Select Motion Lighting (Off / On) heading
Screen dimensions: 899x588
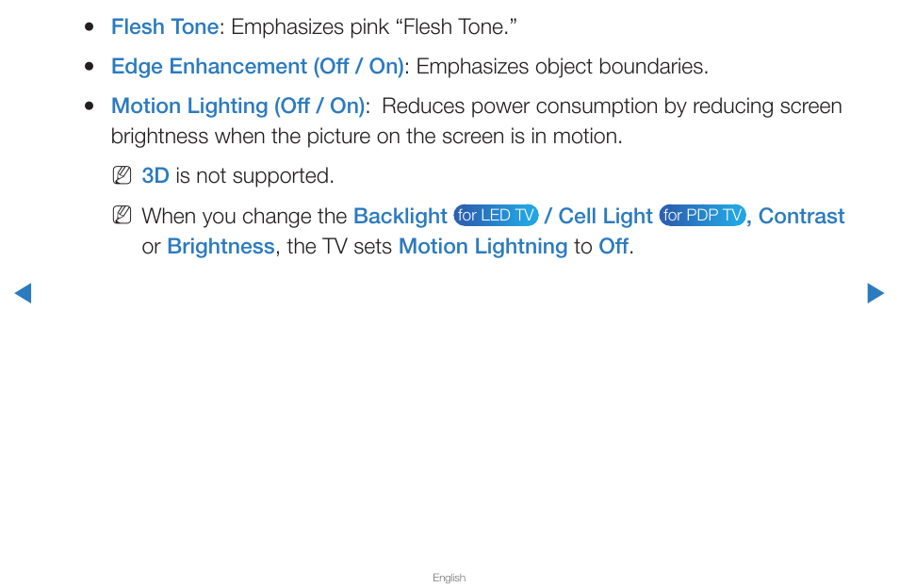click(237, 106)
